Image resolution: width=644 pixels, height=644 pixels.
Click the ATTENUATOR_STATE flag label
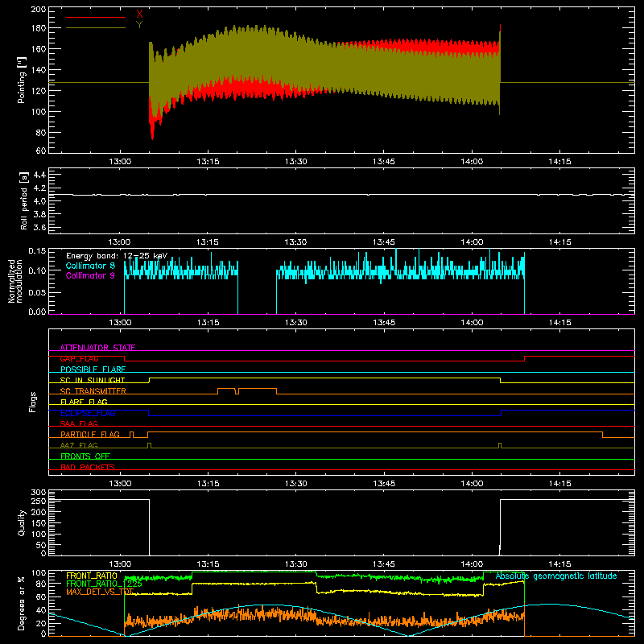[97, 348]
